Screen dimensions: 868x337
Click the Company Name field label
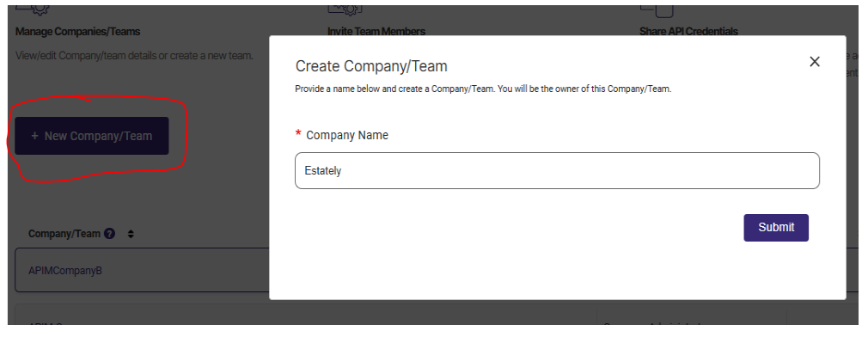coord(347,135)
